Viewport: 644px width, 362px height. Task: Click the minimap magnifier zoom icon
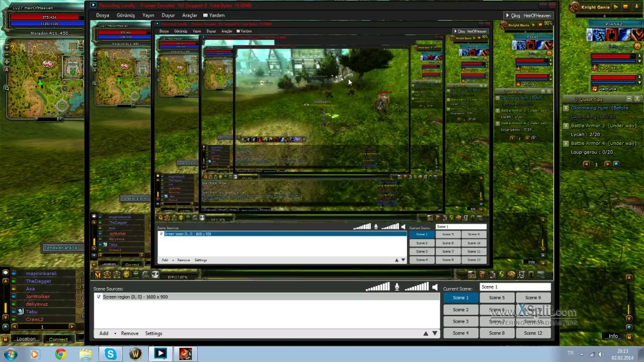click(7, 88)
